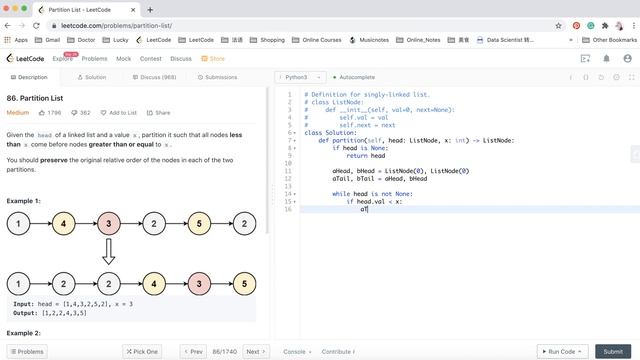This screenshot has height=360, width=640.
Task: Open the Python3 language dropdown
Action: point(301,77)
